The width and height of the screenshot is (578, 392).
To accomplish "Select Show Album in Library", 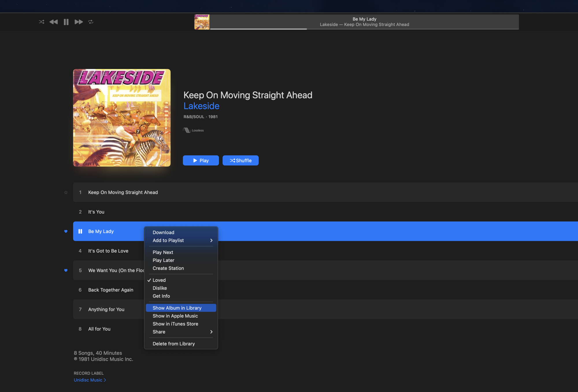I will (x=177, y=308).
